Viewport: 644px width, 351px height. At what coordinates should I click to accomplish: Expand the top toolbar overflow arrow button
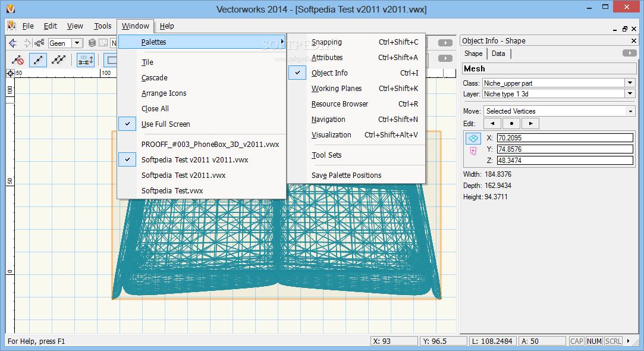(445, 43)
